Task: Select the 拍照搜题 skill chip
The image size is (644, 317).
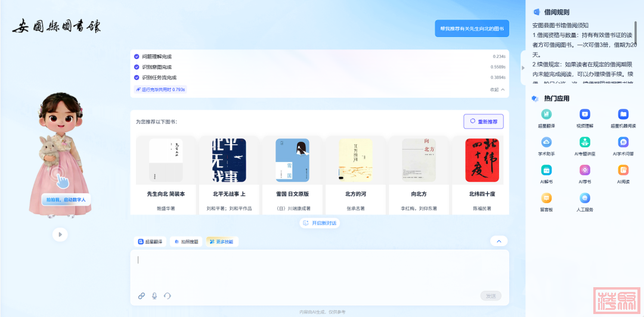Action: pos(186,242)
